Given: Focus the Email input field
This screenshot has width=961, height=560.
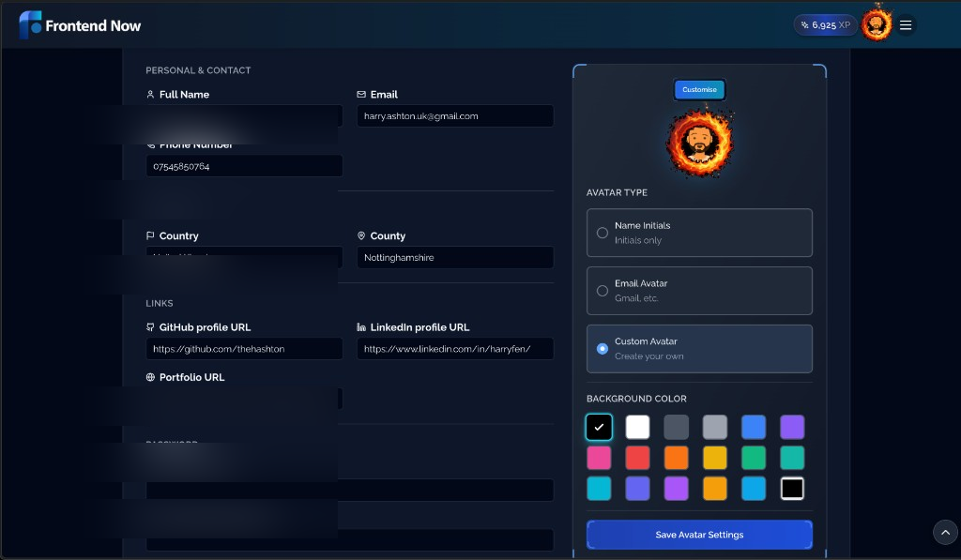Looking at the screenshot, I should (x=455, y=115).
